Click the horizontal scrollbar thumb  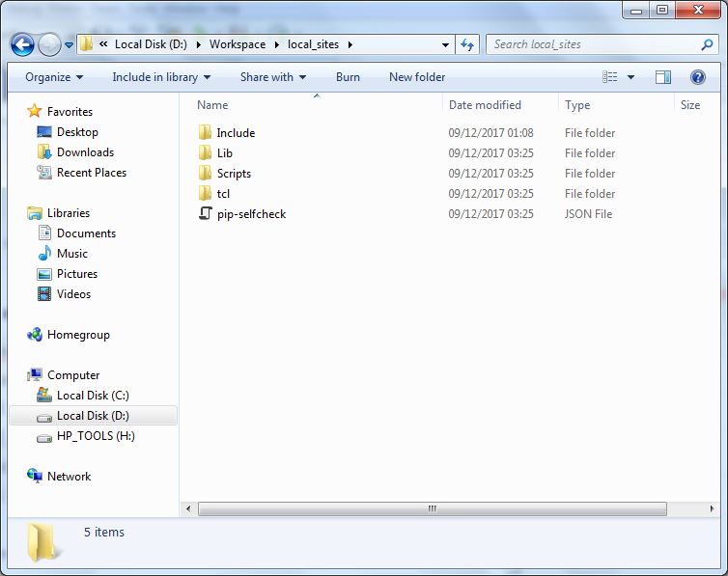pyautogui.click(x=433, y=508)
